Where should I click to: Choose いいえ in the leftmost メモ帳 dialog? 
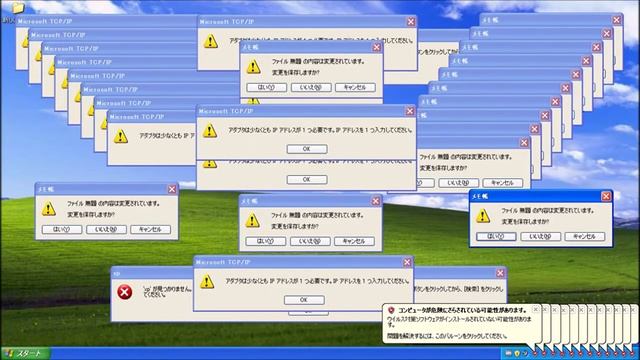pyautogui.click(x=106, y=229)
